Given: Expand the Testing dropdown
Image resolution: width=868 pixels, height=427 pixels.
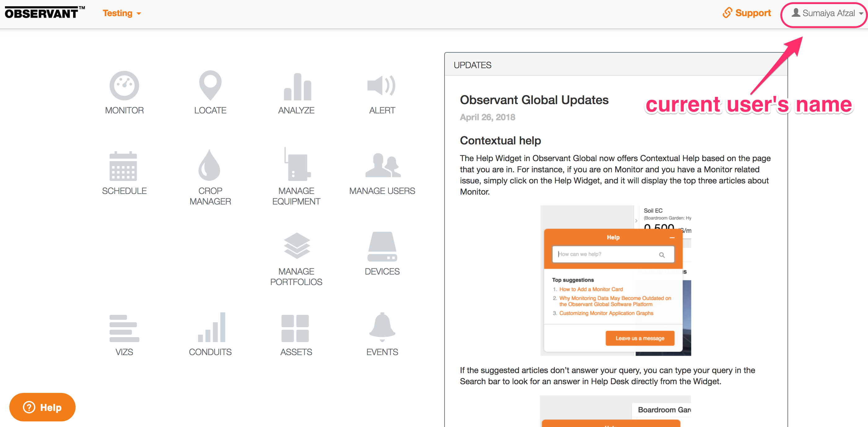Looking at the screenshot, I should pos(122,13).
